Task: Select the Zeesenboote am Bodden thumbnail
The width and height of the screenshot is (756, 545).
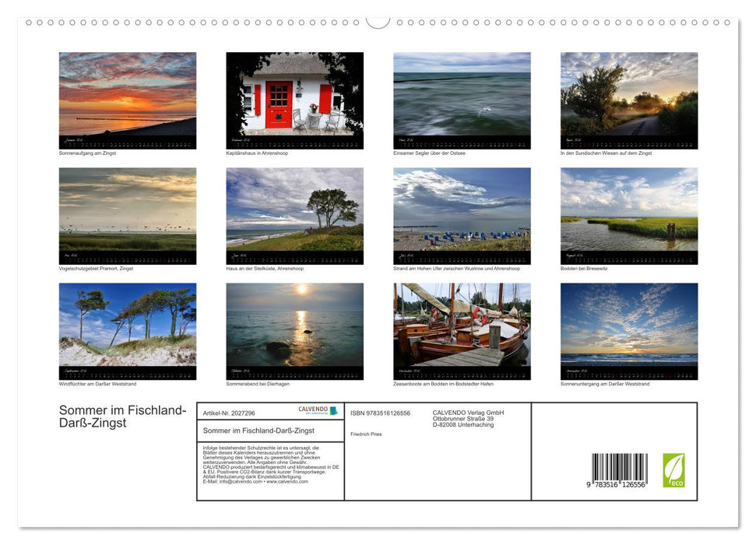Action: (x=462, y=331)
